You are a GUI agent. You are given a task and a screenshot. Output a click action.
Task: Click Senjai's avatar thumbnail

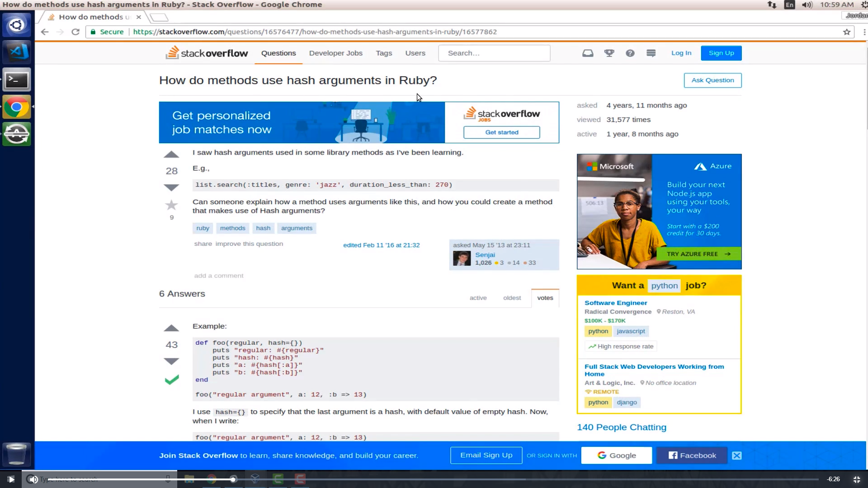pos(462,258)
